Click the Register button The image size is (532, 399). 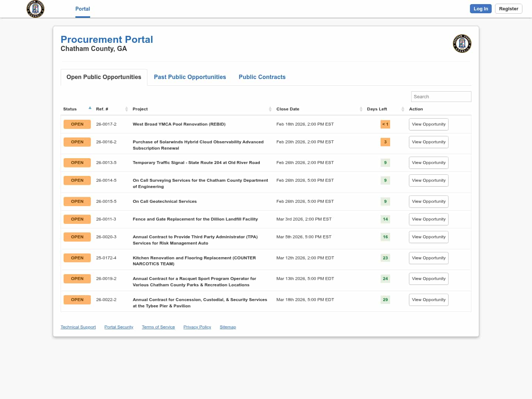tap(508, 9)
